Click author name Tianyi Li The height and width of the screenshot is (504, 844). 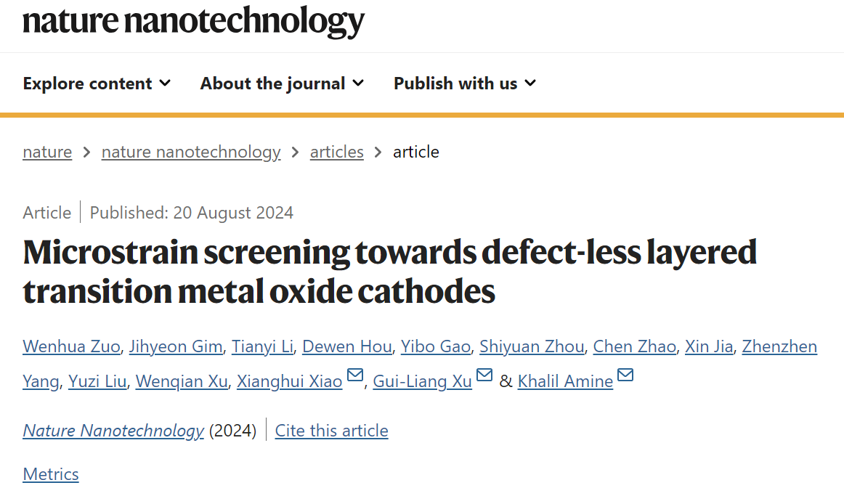click(x=263, y=346)
